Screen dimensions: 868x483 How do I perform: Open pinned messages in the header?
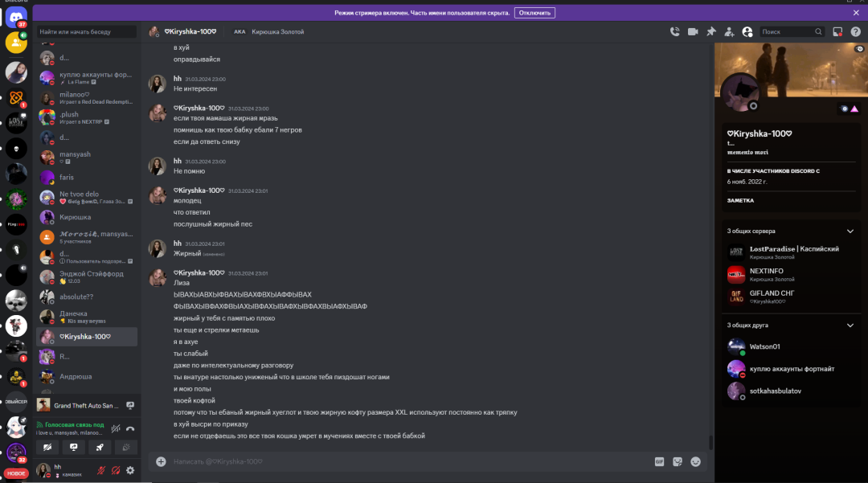point(710,31)
